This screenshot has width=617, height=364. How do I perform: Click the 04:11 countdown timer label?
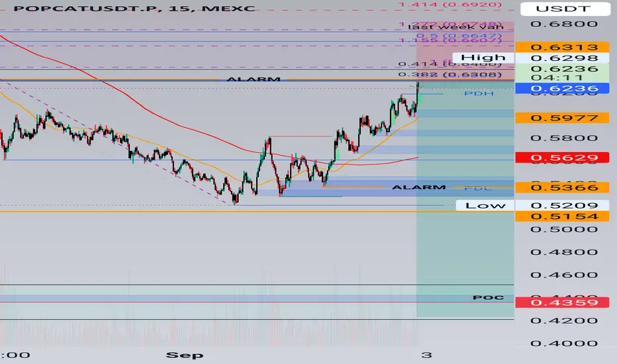556,77
